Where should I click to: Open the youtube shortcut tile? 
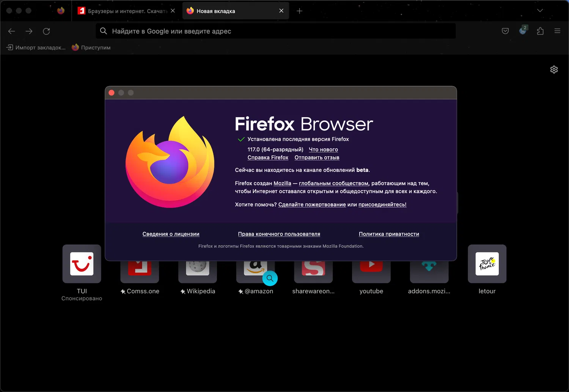pyautogui.click(x=371, y=271)
